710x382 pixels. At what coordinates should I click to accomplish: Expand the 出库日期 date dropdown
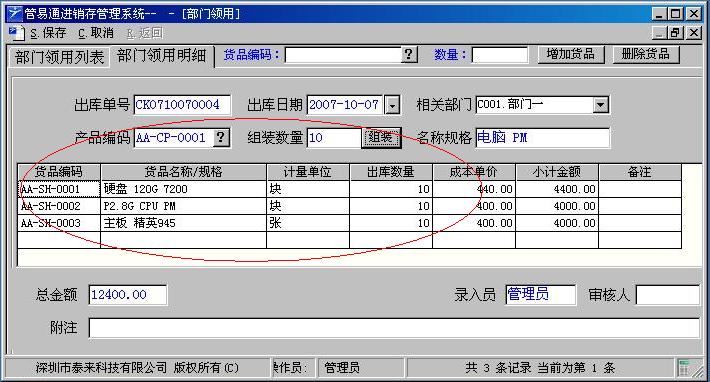pos(392,105)
